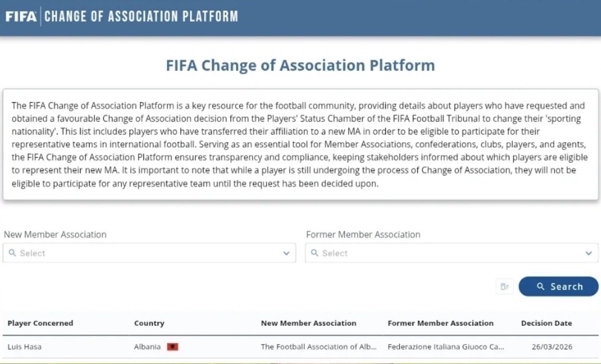Click Federazione Italiana Giuoco Calcio cell
Viewport: 601px width, 364px height.
coord(446,347)
